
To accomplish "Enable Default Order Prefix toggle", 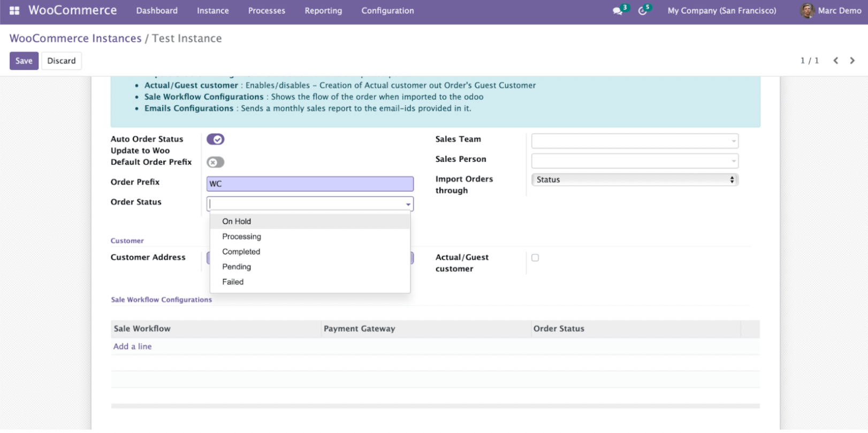I will click(215, 163).
